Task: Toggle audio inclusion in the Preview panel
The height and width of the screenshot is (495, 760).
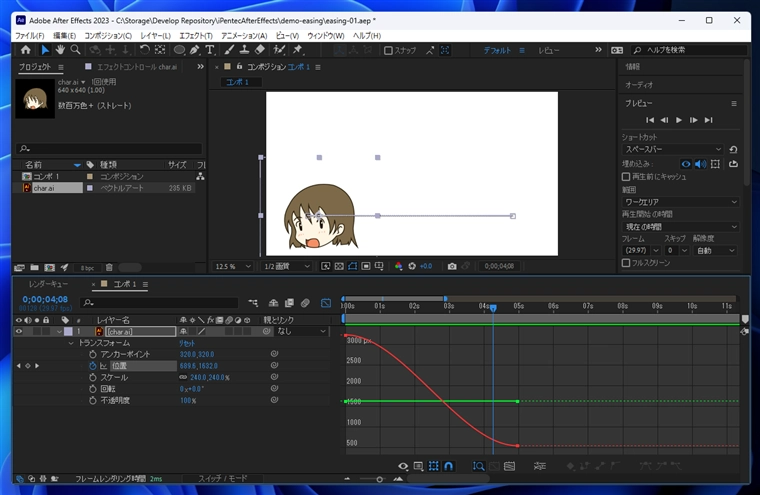Action: [700, 164]
